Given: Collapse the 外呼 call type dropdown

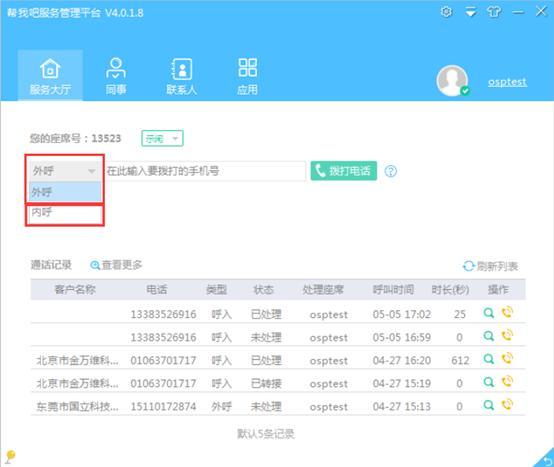Looking at the screenshot, I should click(65, 171).
